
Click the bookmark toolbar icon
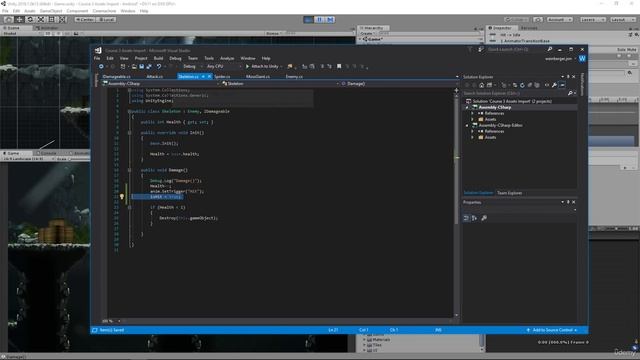(339, 66)
